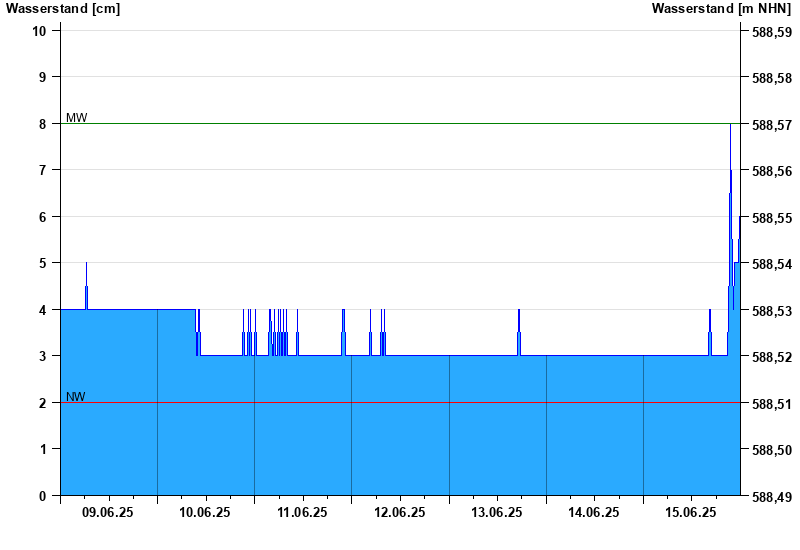
Task: Click the 'Wasserstand [m NHN]' right axis title
Action: click(x=721, y=8)
